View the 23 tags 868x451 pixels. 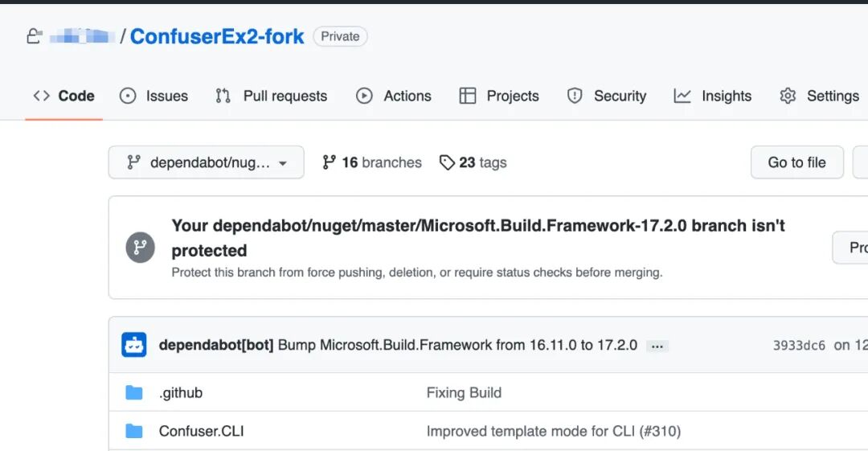pyautogui.click(x=473, y=162)
